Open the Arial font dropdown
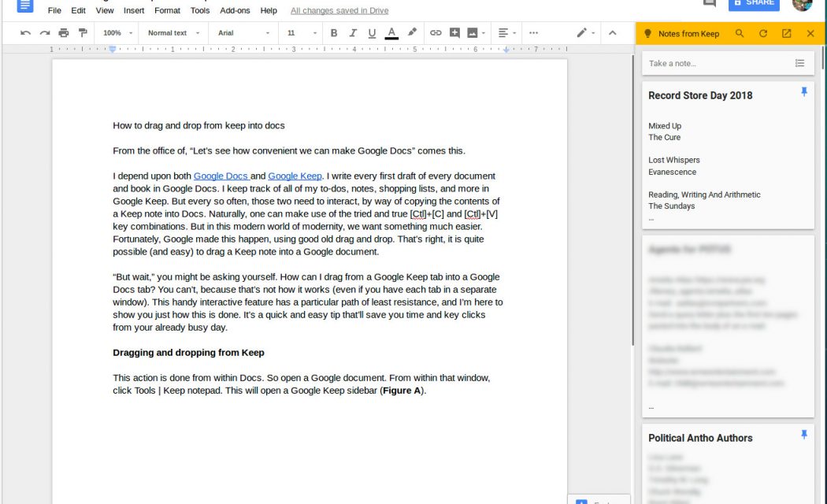827x504 pixels. 243,33
